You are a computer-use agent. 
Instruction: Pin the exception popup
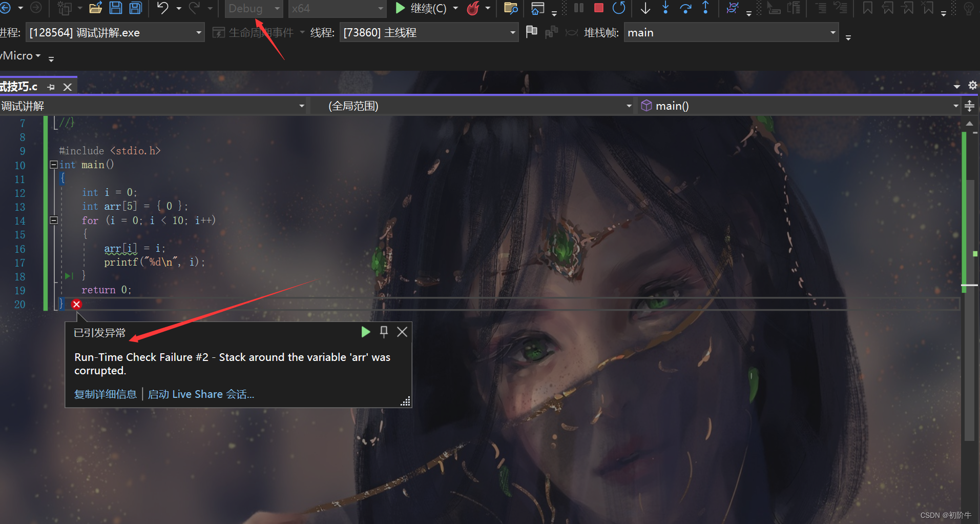(384, 332)
